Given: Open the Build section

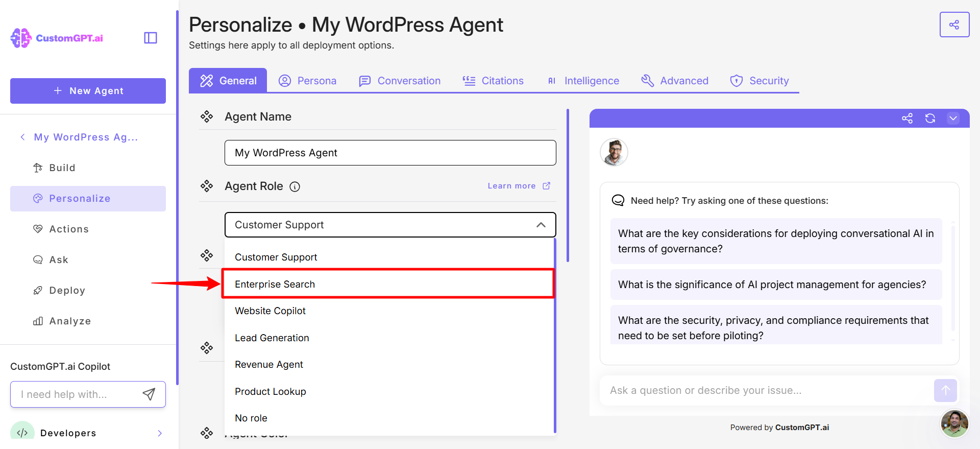Looking at the screenshot, I should click(x=88, y=168).
